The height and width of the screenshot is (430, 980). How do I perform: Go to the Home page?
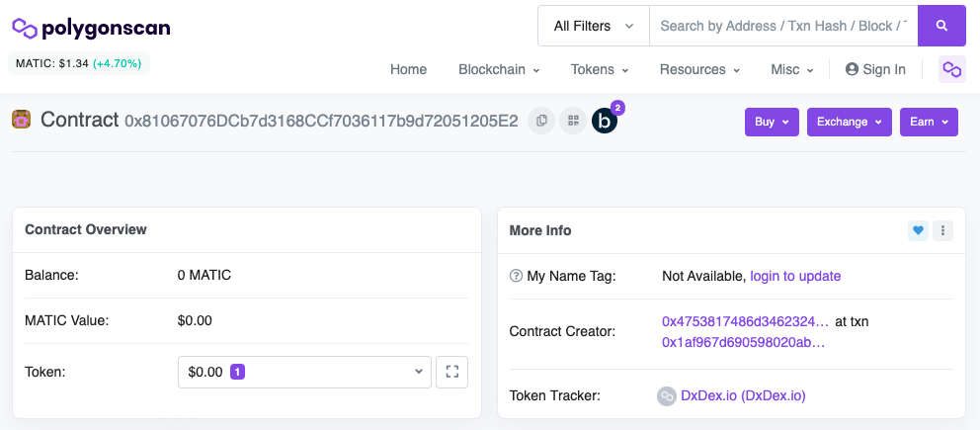click(408, 70)
